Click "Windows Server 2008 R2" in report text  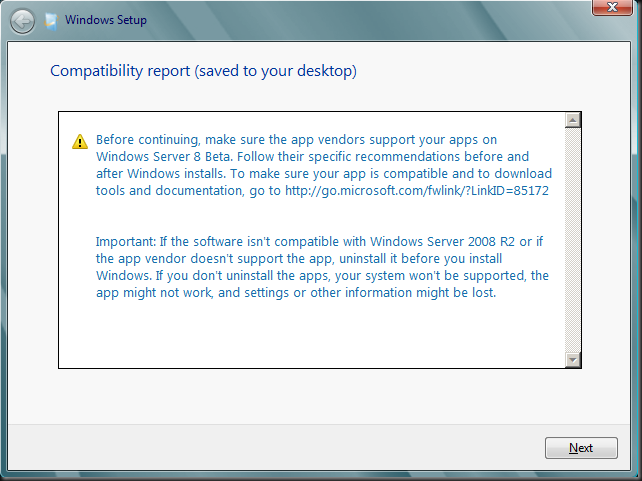pyautogui.click(x=442, y=242)
